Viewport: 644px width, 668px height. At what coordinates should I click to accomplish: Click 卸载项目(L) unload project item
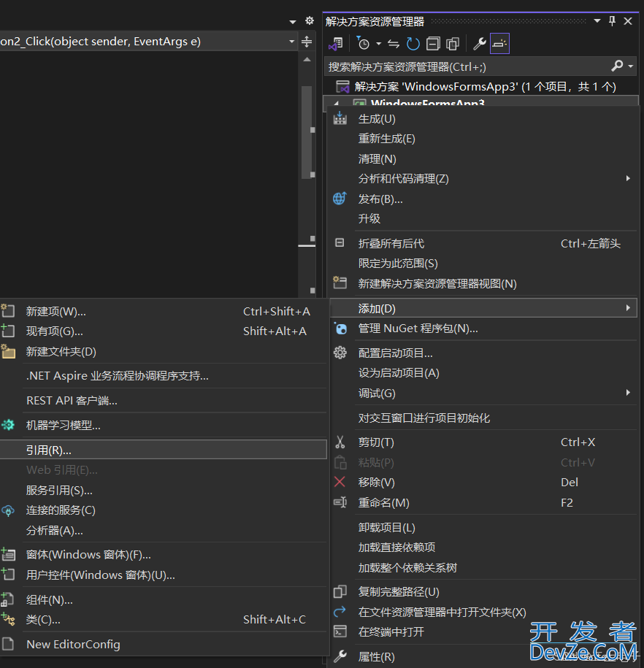(483, 527)
